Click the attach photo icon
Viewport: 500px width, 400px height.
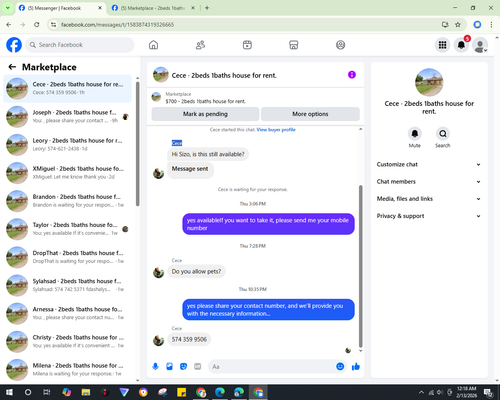[169, 367]
